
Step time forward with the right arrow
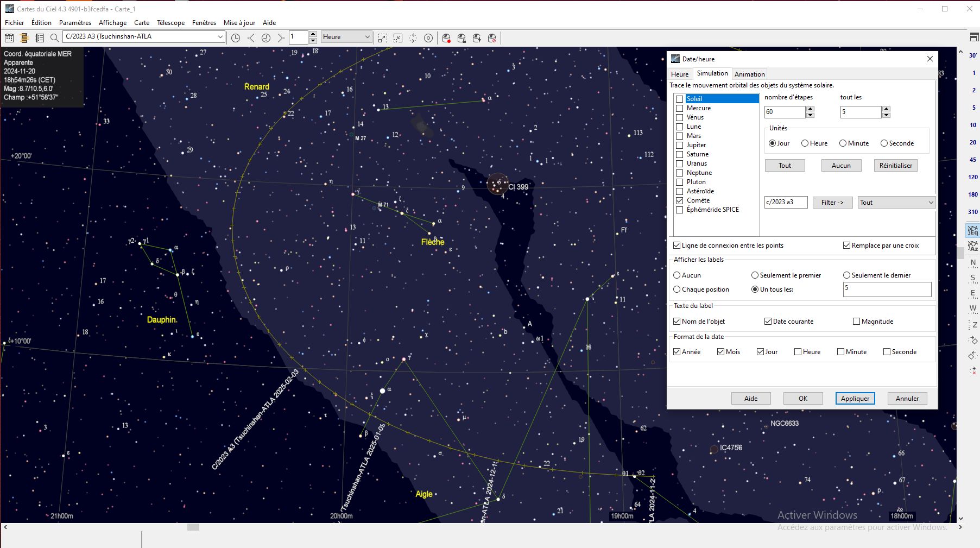[281, 37]
